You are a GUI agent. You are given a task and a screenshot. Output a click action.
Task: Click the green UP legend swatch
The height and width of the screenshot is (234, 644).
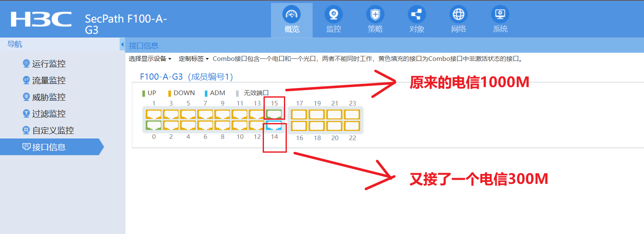pyautogui.click(x=144, y=93)
